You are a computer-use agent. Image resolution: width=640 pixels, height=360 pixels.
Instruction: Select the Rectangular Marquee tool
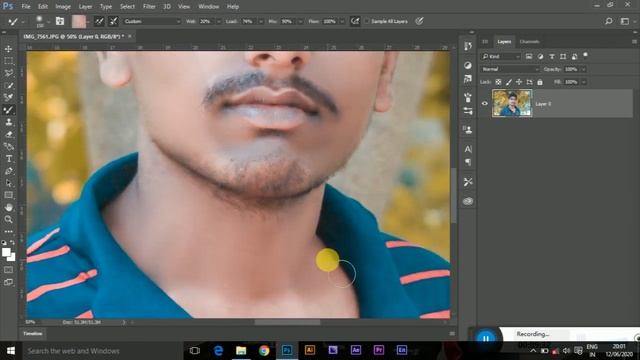pyautogui.click(x=9, y=61)
